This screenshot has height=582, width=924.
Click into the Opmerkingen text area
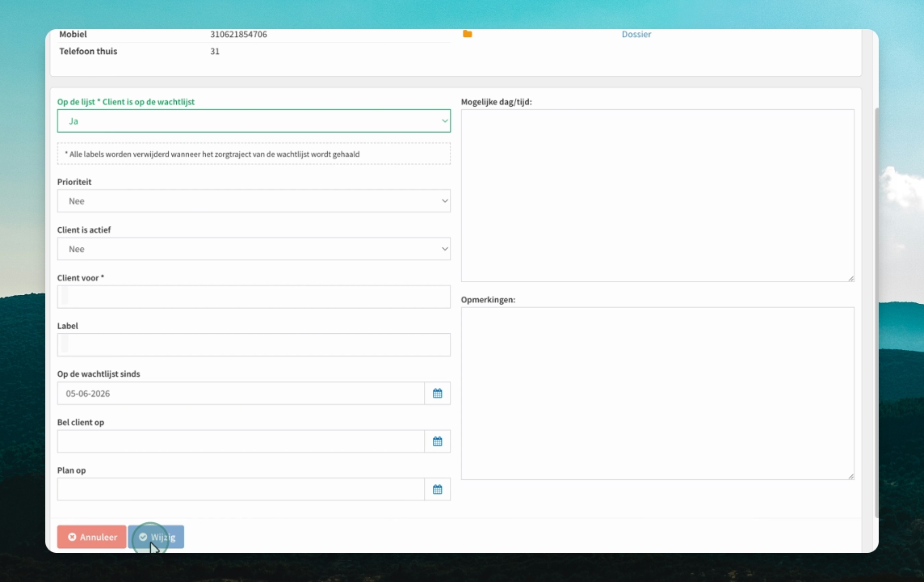(x=657, y=394)
